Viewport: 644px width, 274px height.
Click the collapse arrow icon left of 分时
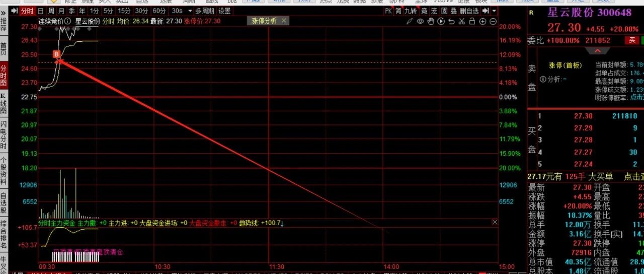click(15, 11)
